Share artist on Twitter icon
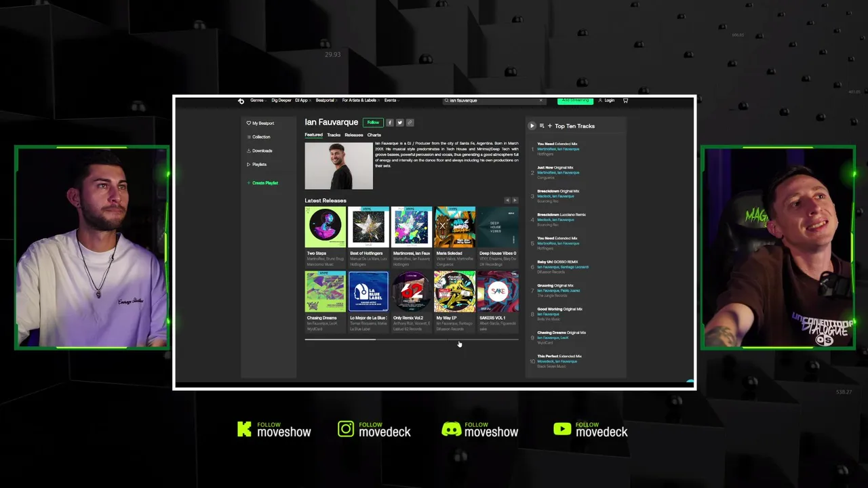Image resolution: width=868 pixels, height=488 pixels. pyautogui.click(x=400, y=123)
